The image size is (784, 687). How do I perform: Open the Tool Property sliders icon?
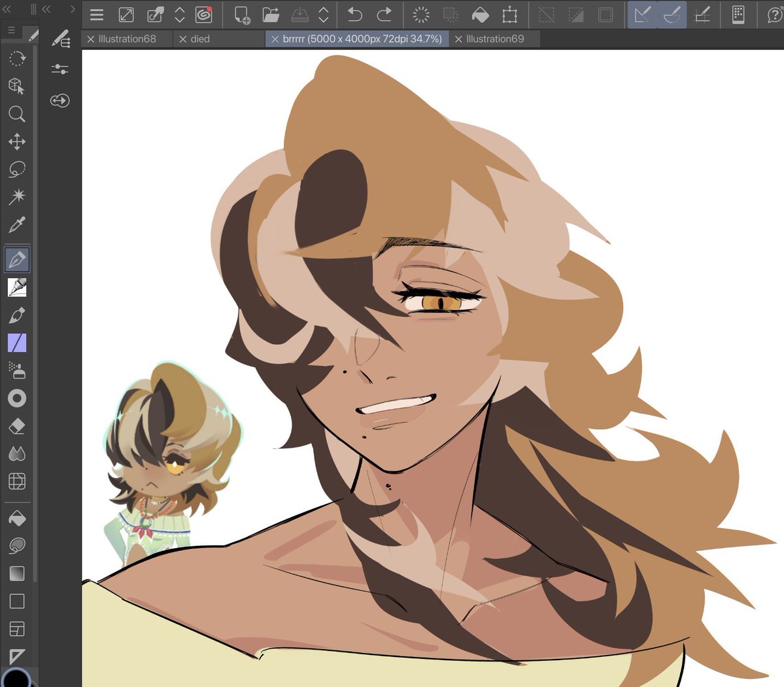60,69
